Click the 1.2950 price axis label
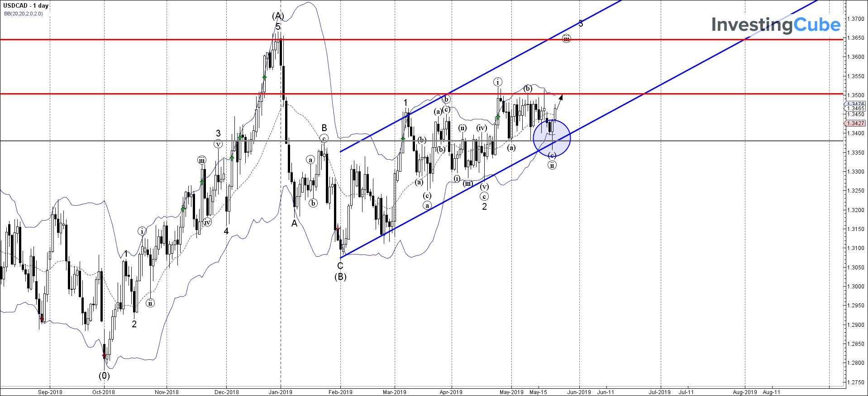The height and width of the screenshot is (396, 868). coord(856,306)
